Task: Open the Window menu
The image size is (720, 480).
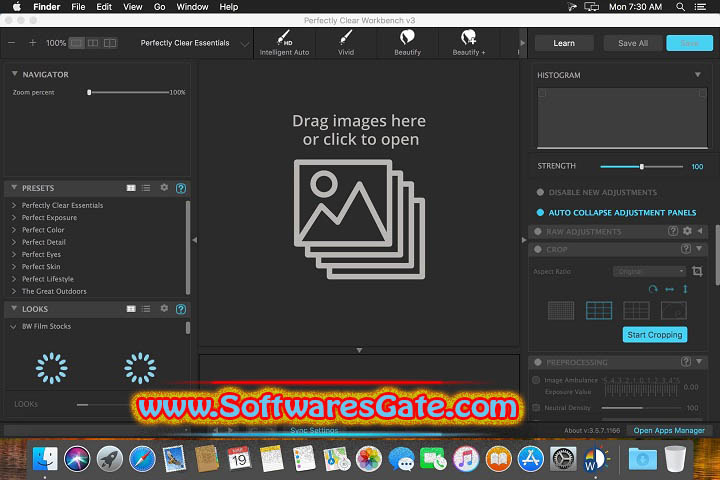Action: [192, 6]
